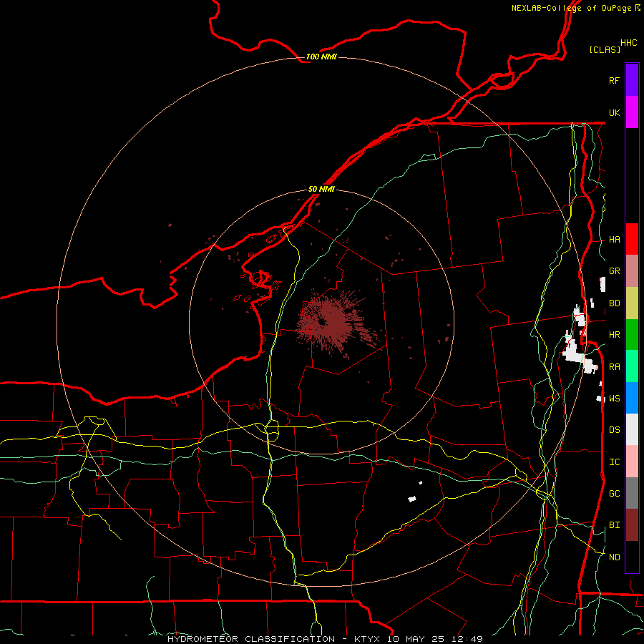Click the HR green legend swatch

tap(632, 335)
